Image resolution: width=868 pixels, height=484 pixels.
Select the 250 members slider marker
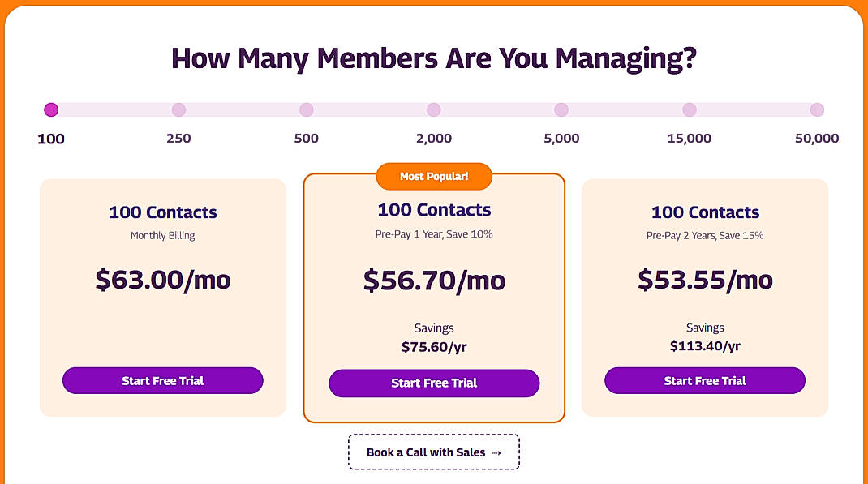pyautogui.click(x=178, y=109)
